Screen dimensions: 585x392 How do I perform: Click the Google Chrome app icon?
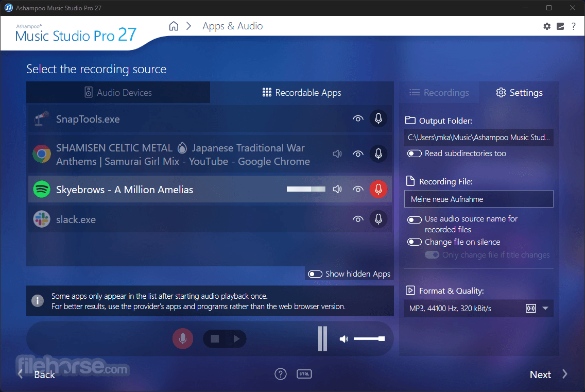(42, 154)
